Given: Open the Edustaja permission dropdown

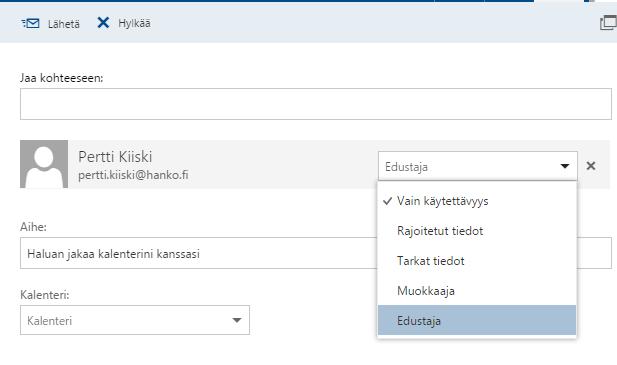Looking at the screenshot, I should click(x=478, y=166).
